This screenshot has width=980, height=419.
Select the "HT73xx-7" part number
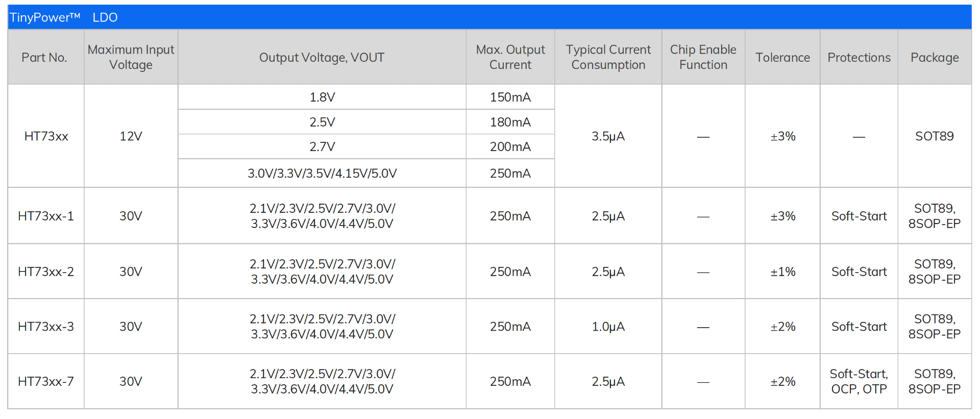coord(46,381)
